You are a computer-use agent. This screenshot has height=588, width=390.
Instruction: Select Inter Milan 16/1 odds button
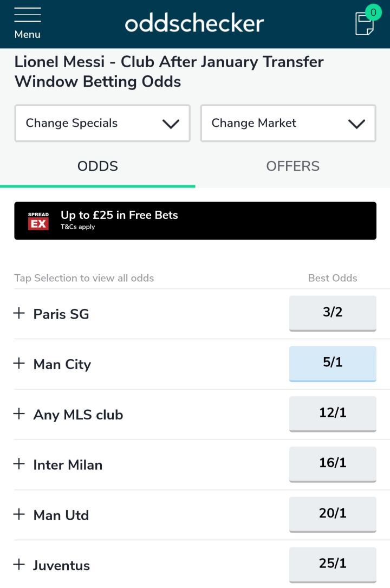333,464
